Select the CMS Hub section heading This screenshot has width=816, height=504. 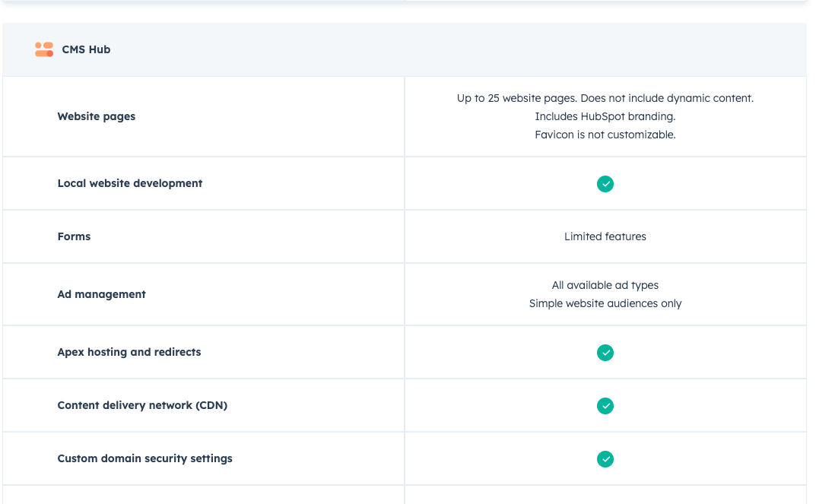pos(86,49)
